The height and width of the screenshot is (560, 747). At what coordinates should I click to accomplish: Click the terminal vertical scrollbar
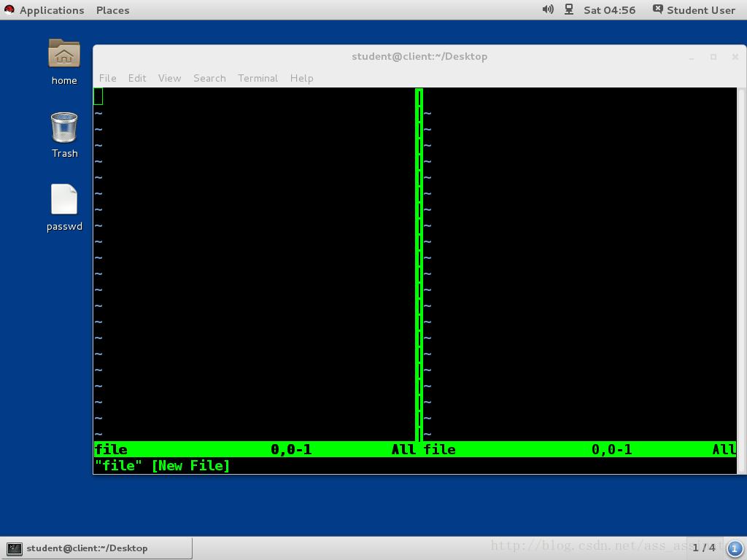[x=741, y=281]
